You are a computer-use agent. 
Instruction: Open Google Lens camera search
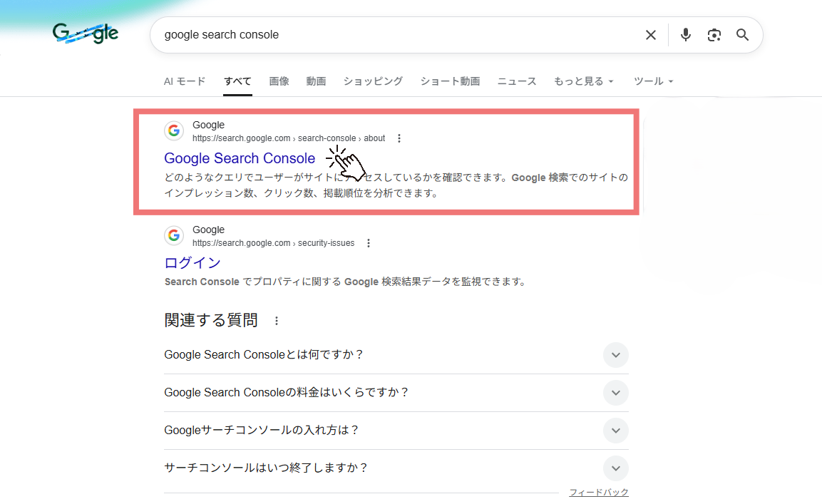(x=714, y=34)
